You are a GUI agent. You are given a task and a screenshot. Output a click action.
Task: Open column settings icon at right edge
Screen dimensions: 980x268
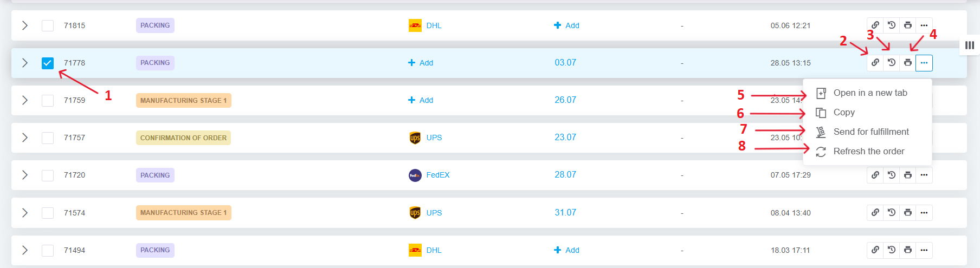click(x=970, y=45)
